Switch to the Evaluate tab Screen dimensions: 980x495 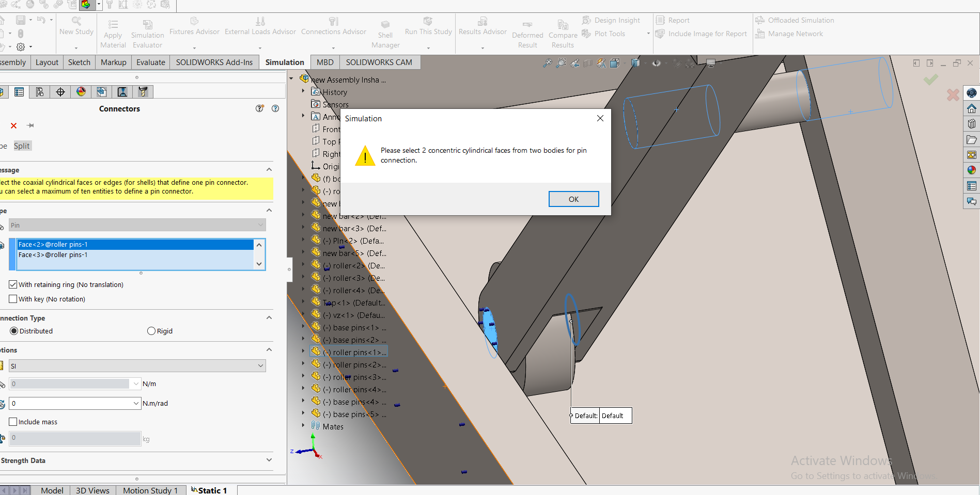tap(151, 62)
